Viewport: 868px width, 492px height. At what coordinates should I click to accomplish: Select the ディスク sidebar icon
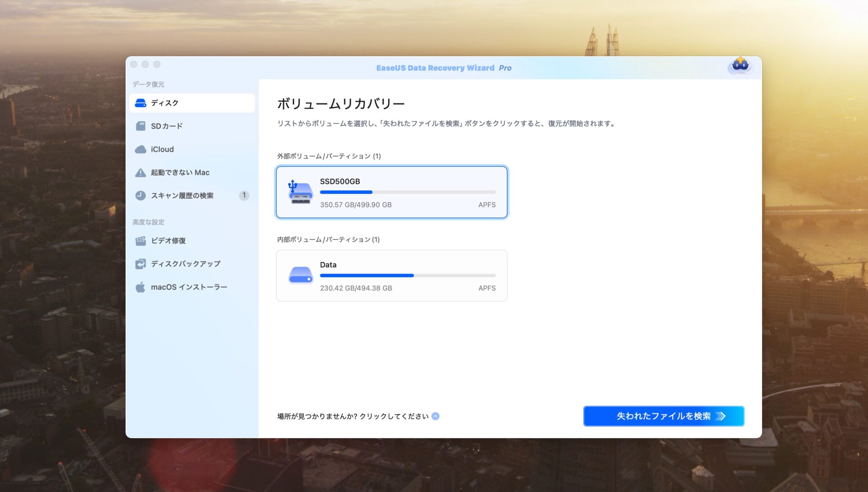pyautogui.click(x=141, y=103)
